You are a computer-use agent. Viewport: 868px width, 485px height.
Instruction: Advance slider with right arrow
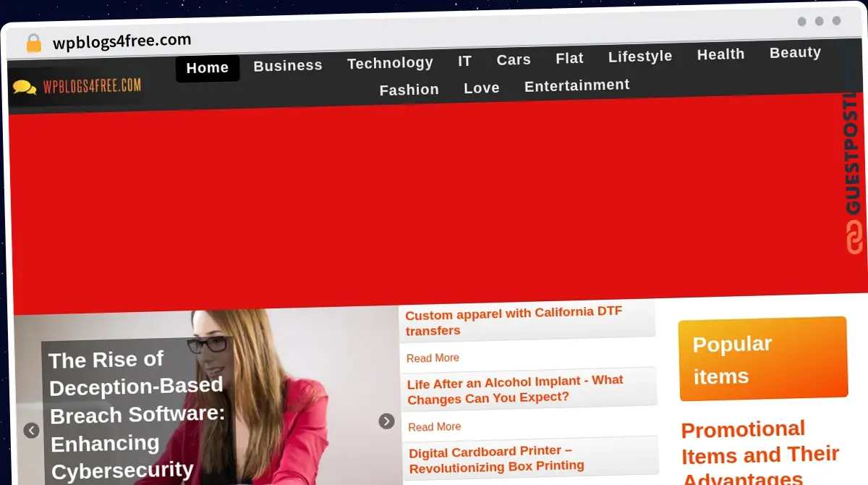[x=387, y=421]
